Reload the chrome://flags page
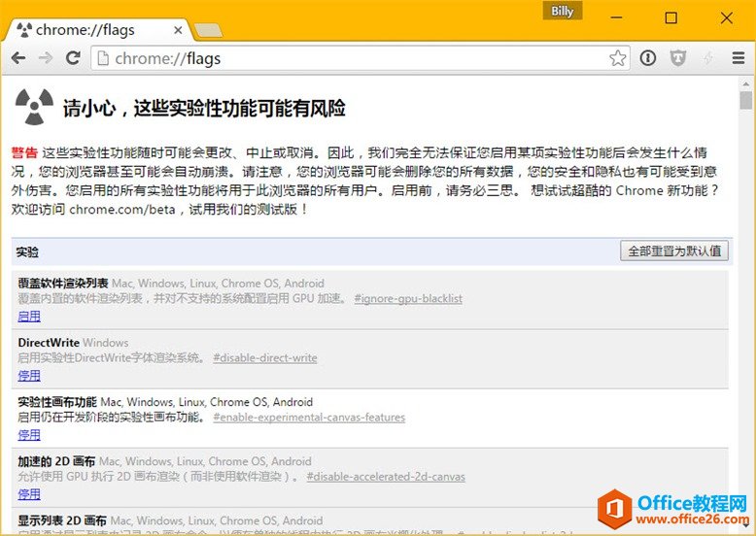Image resolution: width=756 pixels, height=536 pixels. pos(73,58)
